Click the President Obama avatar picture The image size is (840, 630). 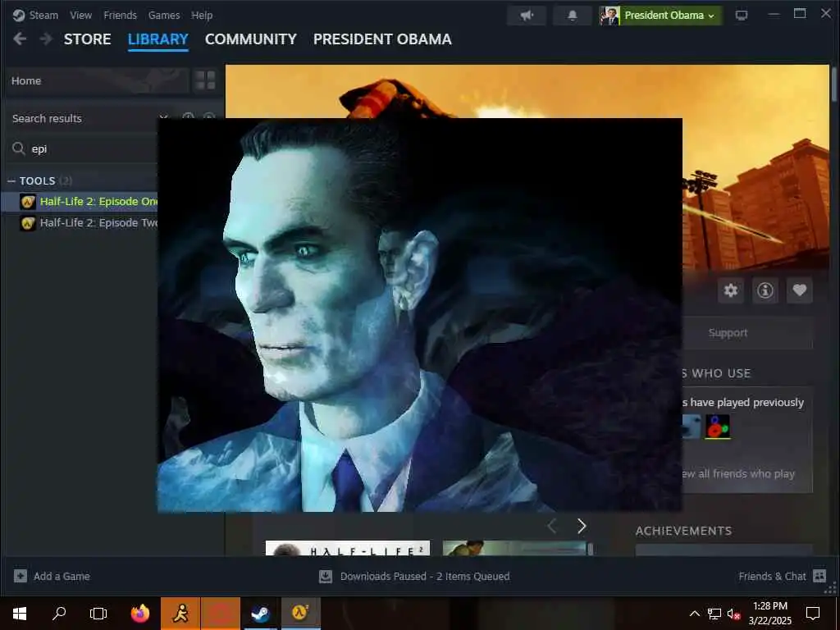[609, 16]
